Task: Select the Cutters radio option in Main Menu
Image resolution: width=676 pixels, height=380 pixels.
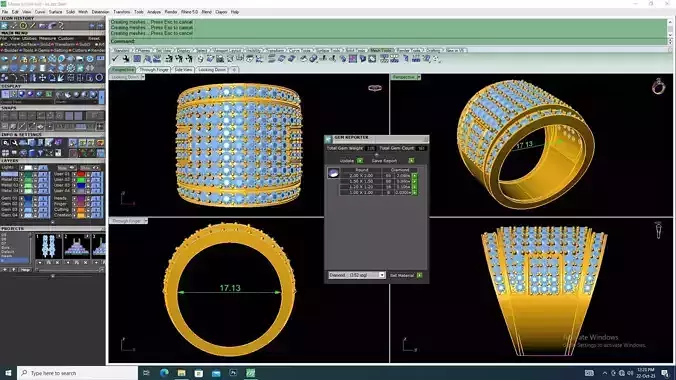Action: 78,50
